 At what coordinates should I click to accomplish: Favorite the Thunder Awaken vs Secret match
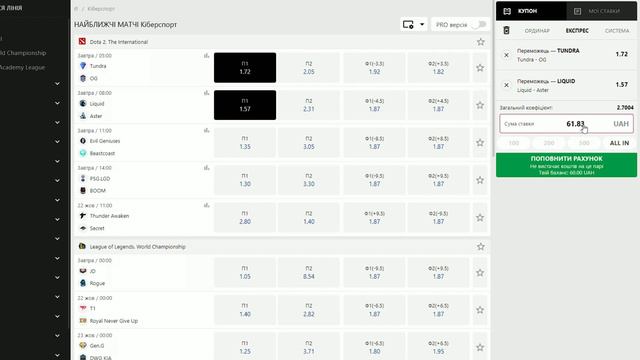tap(480, 218)
